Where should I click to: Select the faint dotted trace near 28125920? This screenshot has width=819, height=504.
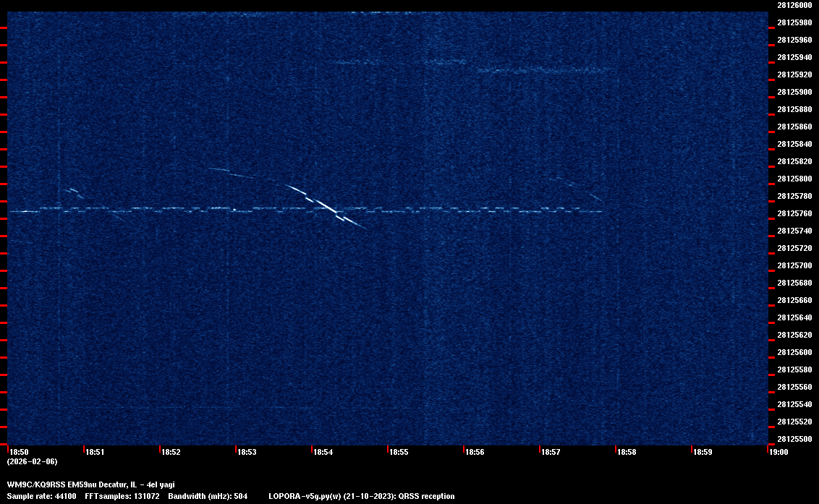[543, 70]
